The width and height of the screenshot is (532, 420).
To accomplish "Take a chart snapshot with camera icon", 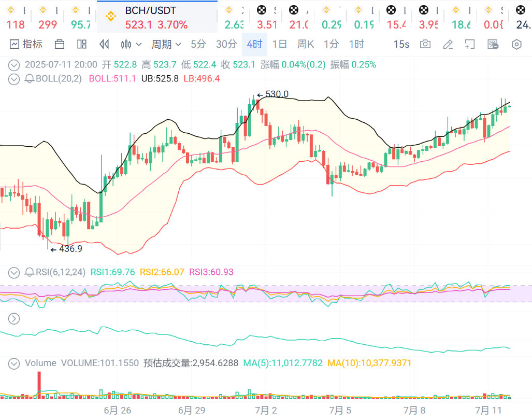I will [x=425, y=44].
